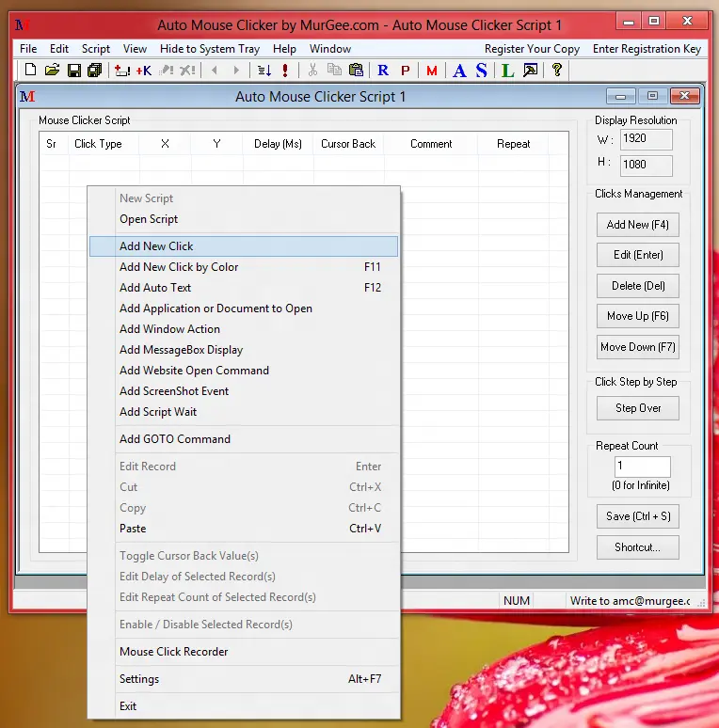
Task: Click the red M toolbar icon
Action: [432, 71]
